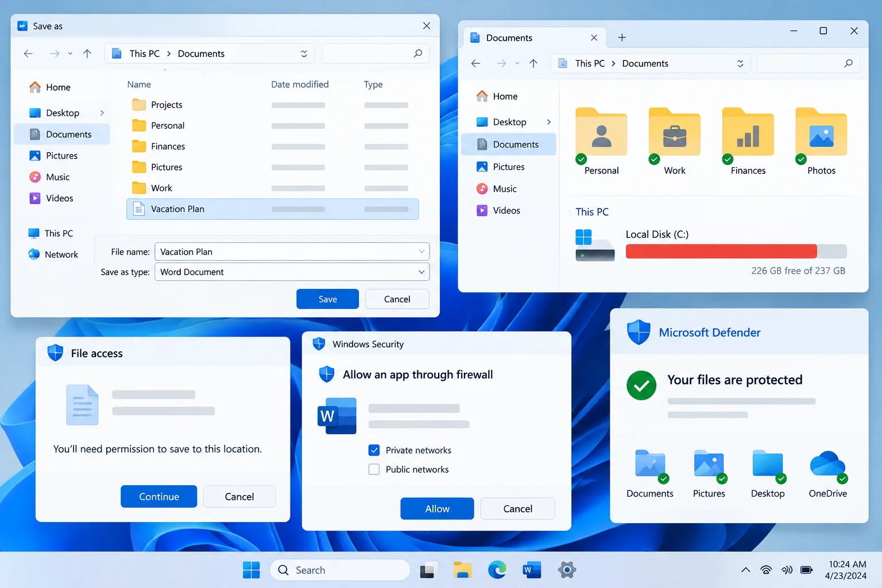Open the File name dropdown

click(421, 252)
